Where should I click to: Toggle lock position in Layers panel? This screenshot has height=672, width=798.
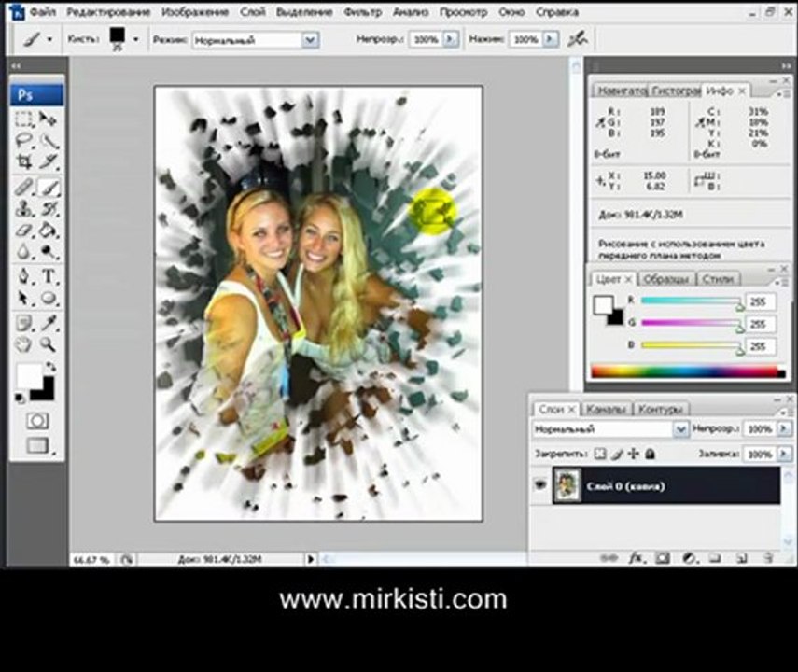(633, 453)
